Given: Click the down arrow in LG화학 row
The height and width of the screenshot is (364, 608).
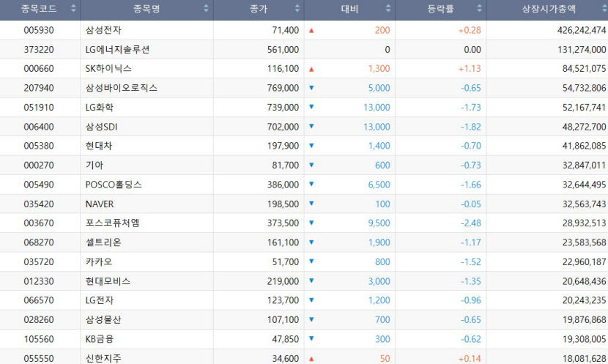Looking at the screenshot, I should click(x=311, y=107).
